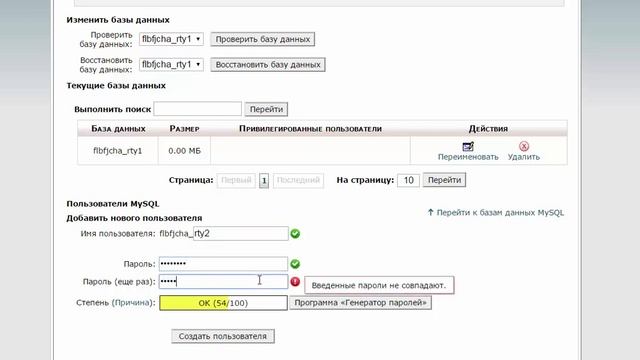Click the 'Привилегированные пользователи' column header
Viewport: 640px width, 360px height.
[310, 129]
